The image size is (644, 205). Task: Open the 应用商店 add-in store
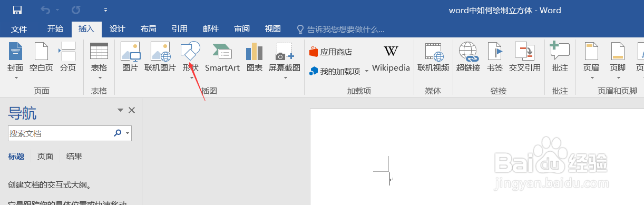(331, 52)
